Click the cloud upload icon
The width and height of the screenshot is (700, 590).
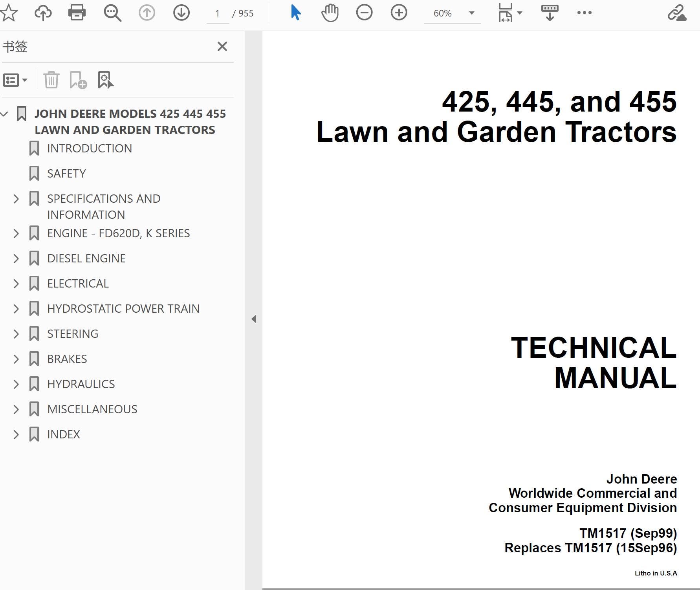[x=43, y=13]
